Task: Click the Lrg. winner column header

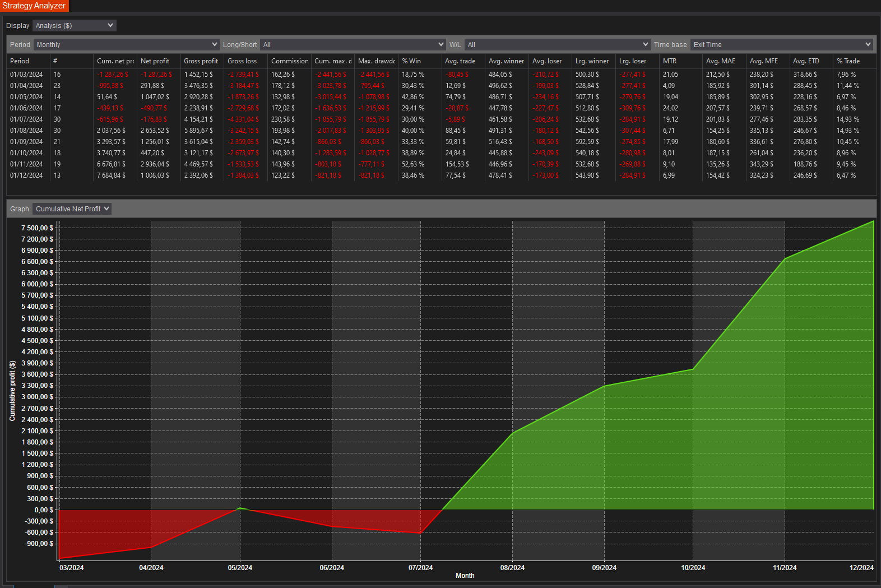Action: pyautogui.click(x=593, y=61)
